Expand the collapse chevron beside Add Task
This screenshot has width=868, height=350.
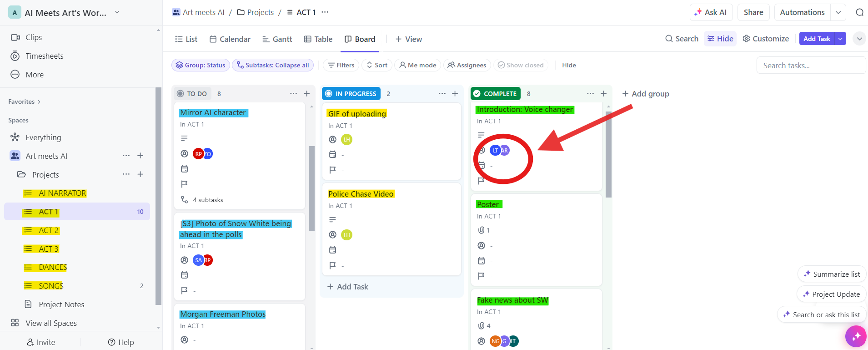coord(859,39)
